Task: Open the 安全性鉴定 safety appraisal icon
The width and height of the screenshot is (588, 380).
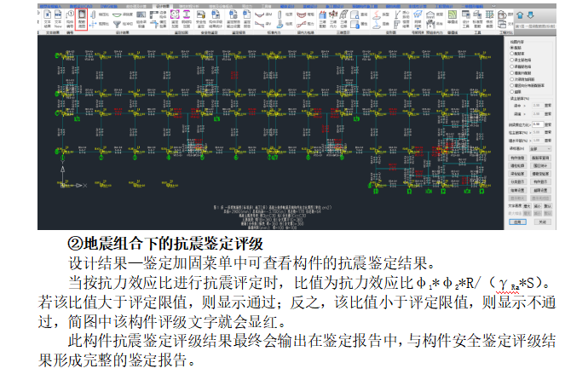Action: (x=200, y=19)
